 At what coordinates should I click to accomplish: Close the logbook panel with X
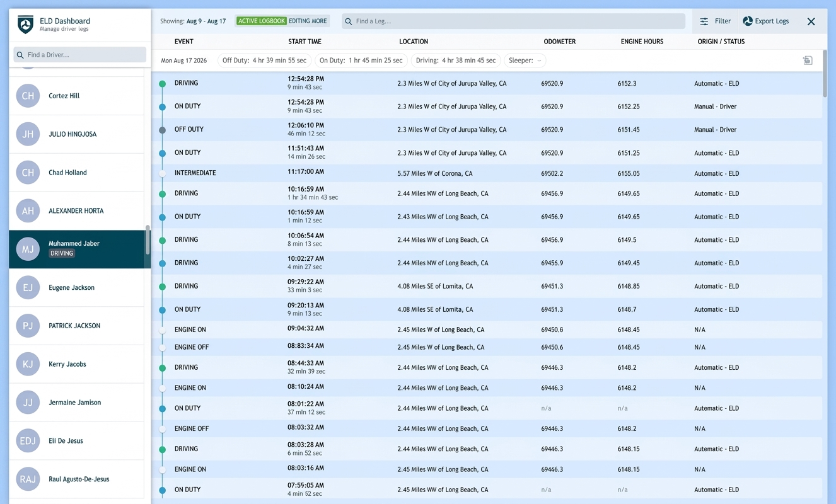[x=811, y=21]
